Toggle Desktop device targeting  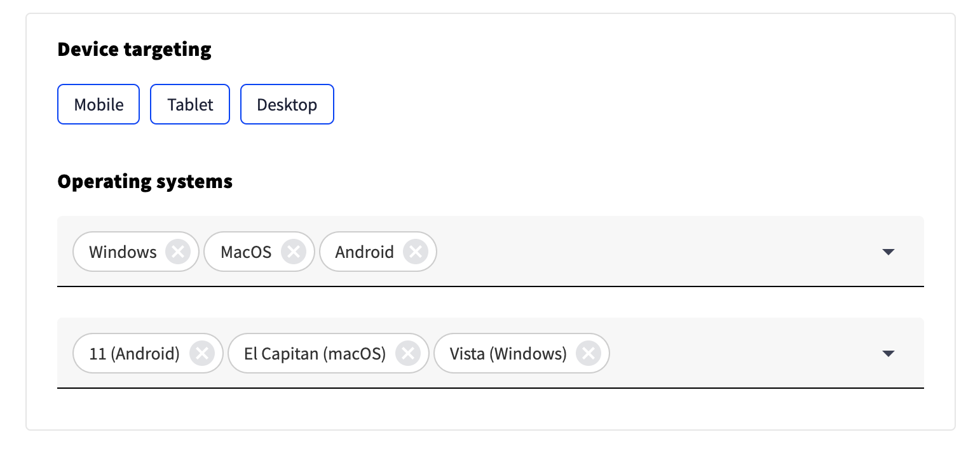[x=287, y=105]
